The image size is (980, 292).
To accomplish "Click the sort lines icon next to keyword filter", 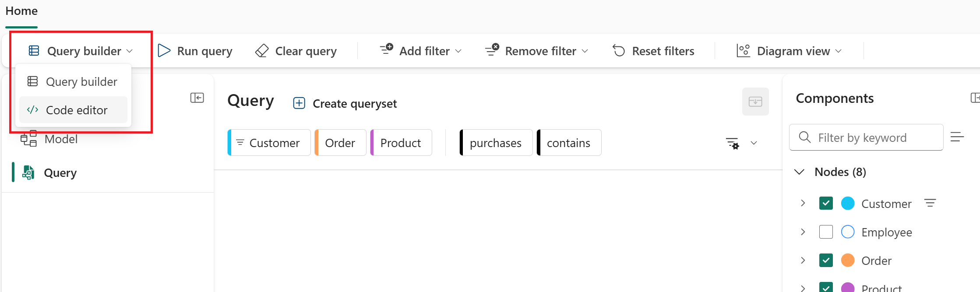I will point(957,137).
